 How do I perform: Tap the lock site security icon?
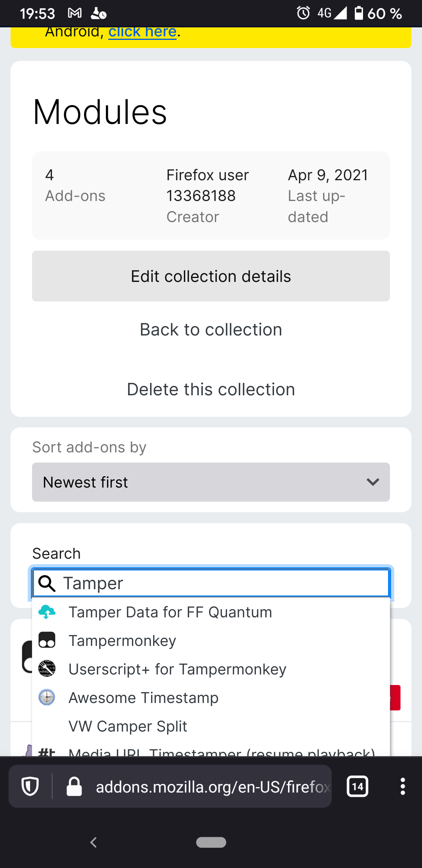pos(74,786)
